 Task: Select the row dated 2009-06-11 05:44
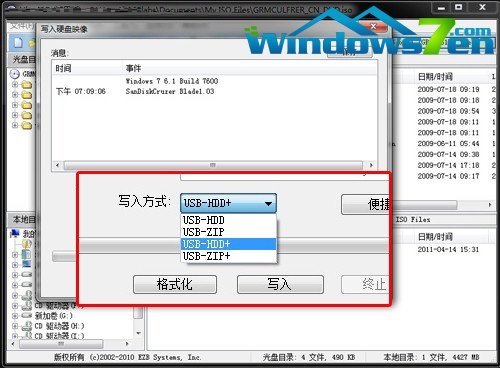(448, 143)
